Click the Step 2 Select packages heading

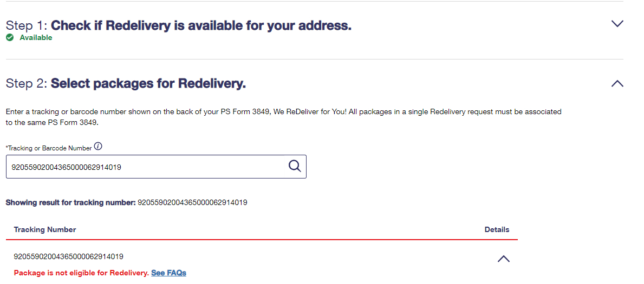tap(126, 84)
